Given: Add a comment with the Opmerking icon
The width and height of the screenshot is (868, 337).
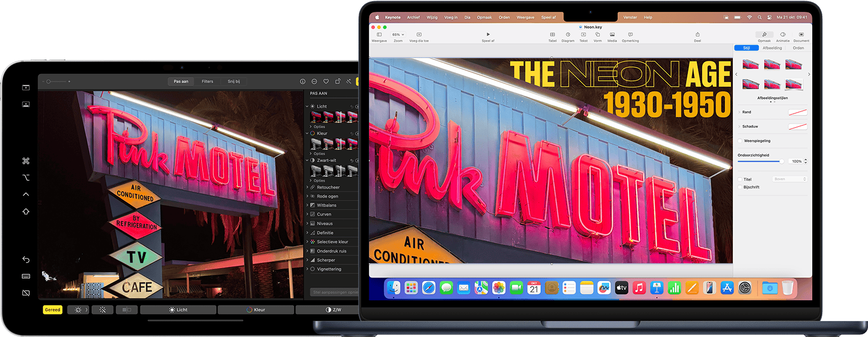Looking at the screenshot, I should pos(630,35).
